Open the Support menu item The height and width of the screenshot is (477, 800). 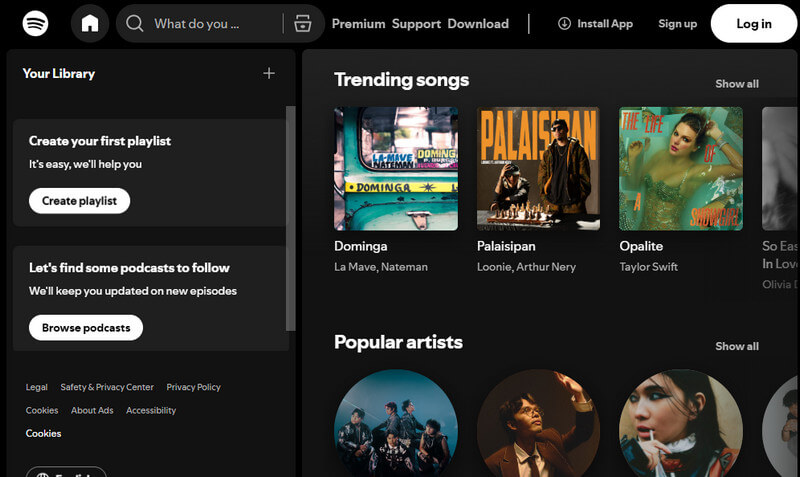[416, 24]
